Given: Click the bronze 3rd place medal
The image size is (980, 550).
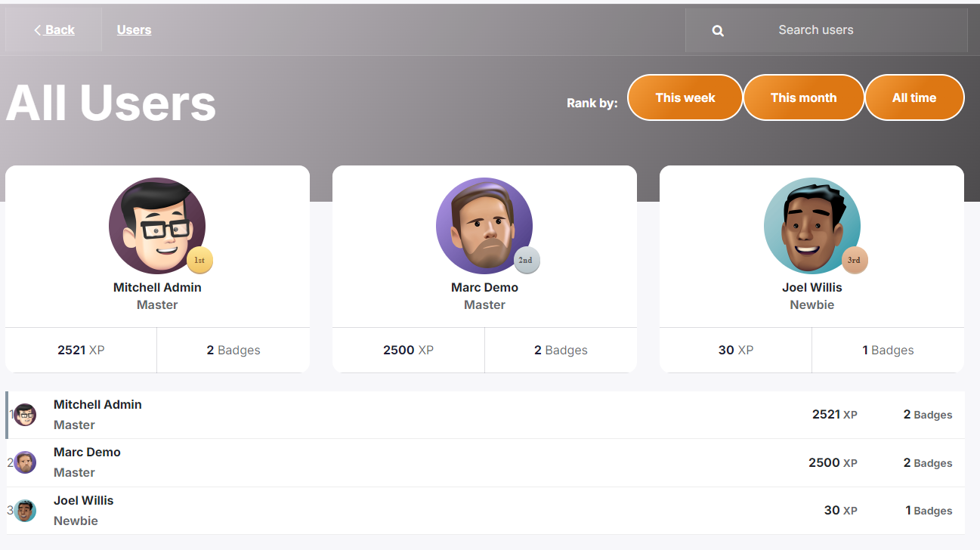Looking at the screenshot, I should 855,261.
